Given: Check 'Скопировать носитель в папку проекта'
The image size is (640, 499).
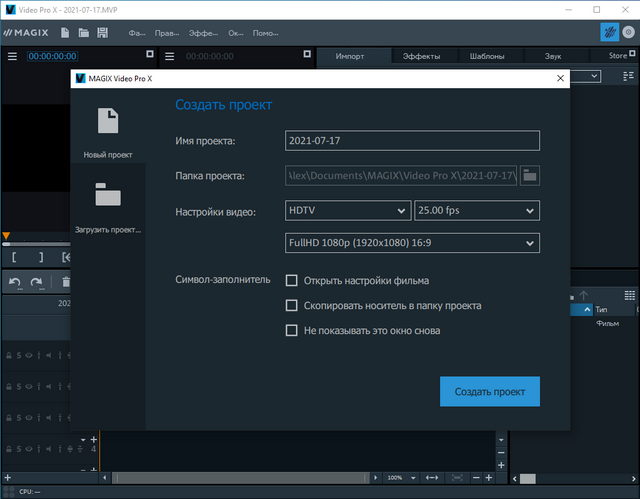Looking at the screenshot, I should coord(292,306).
